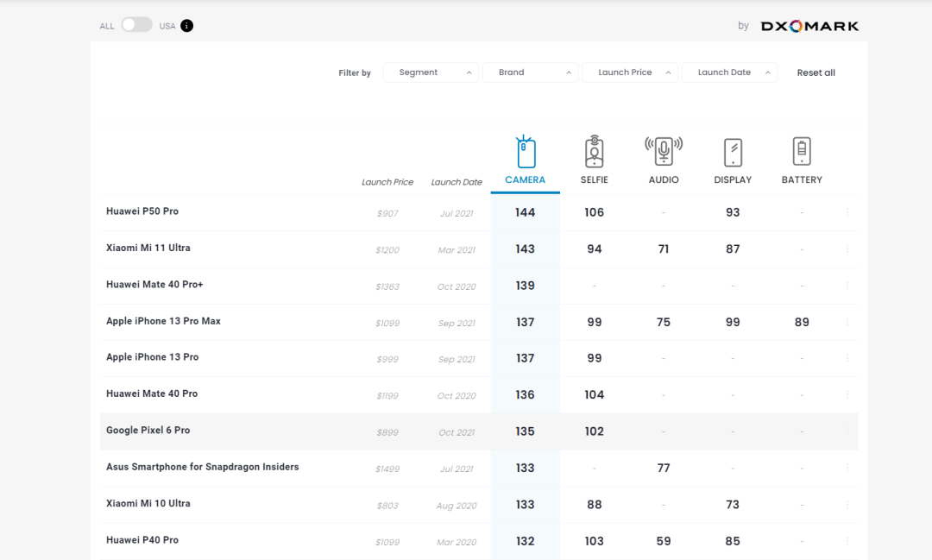Expand the Segment filter dropdown
The image size is (932, 560).
431,72
